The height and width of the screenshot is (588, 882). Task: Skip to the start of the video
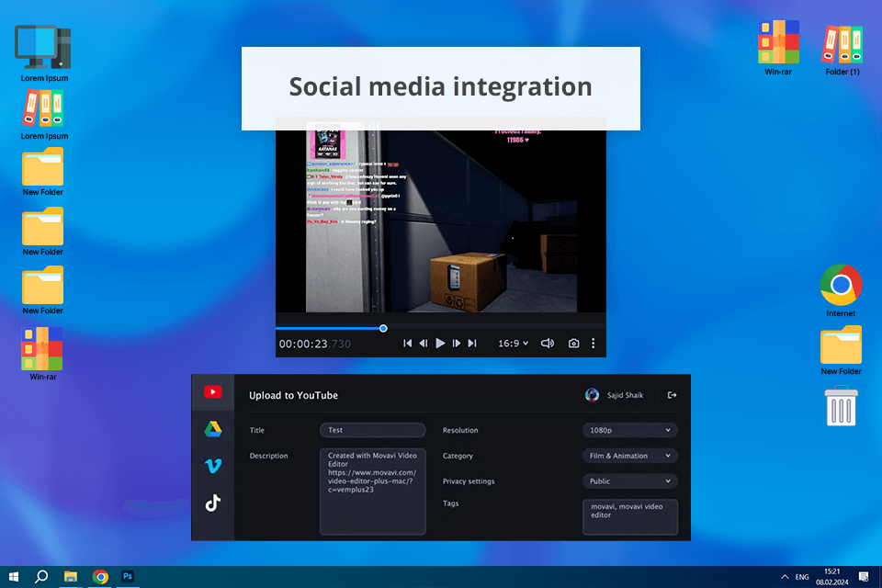[x=407, y=344]
